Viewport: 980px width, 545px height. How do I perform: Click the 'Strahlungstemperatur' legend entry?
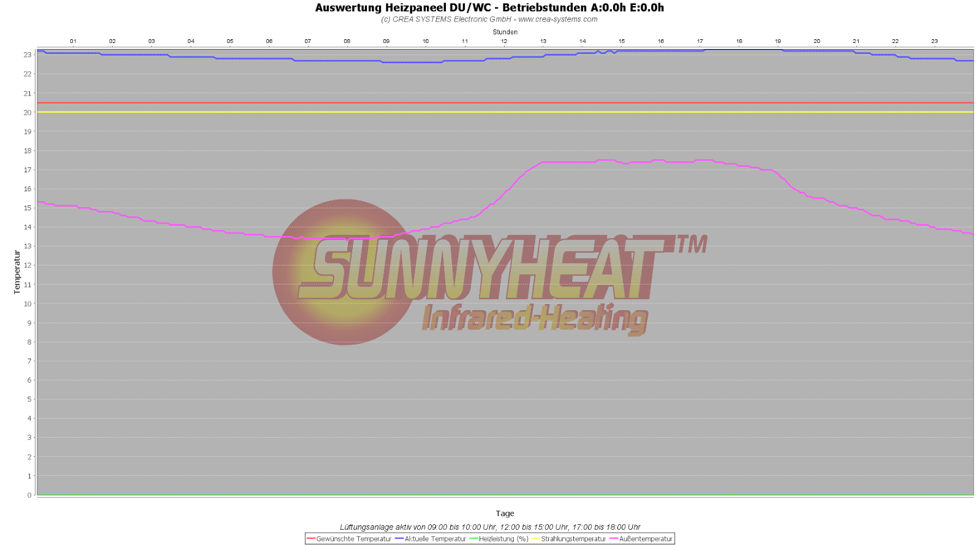coord(569,539)
